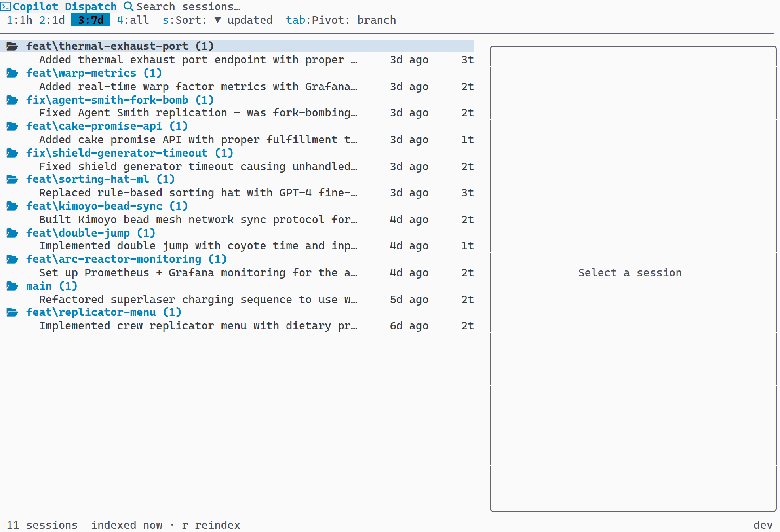Viewport: 780px width, 532px height.
Task: Click the folder icon for the main branch
Action: pos(12,286)
